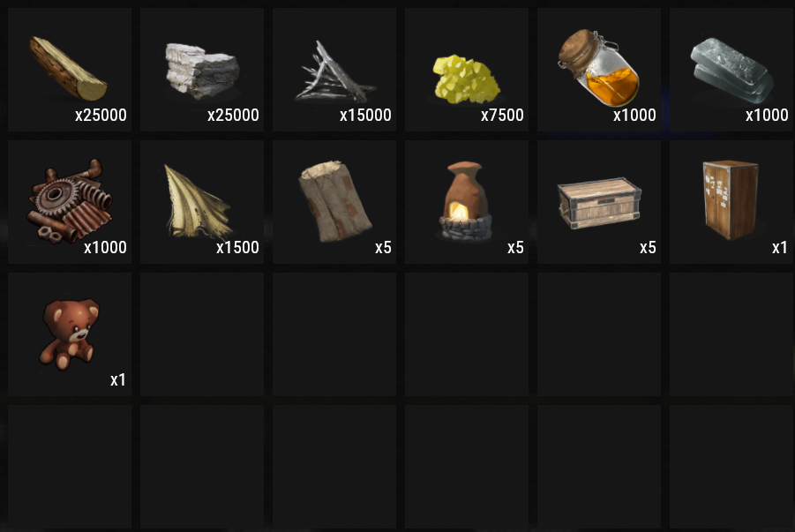Image resolution: width=795 pixels, height=532 pixels.
Task: Select the clay furnace item x5
Action: pos(467,202)
